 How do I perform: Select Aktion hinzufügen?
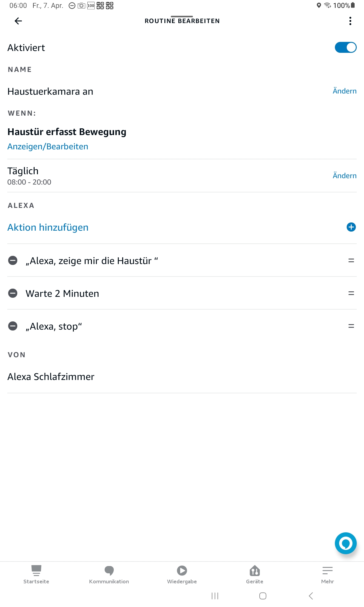48,227
